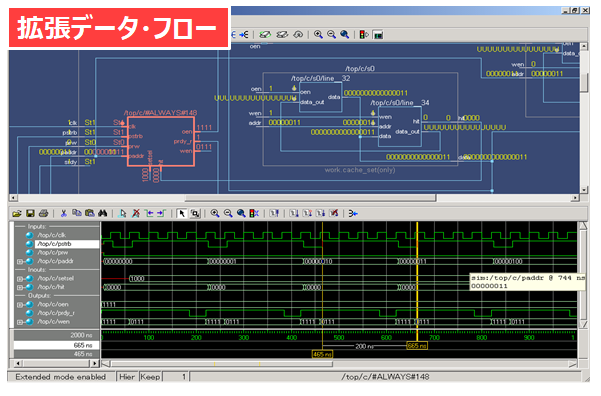Screen dimensions: 601x396
Task: Zoom in on the dataflow schematic
Action: pos(318,35)
